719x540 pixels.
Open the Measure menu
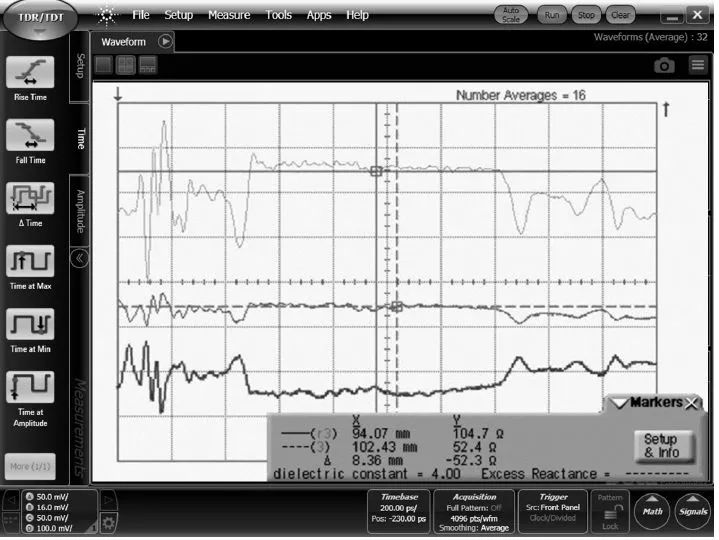pos(229,15)
